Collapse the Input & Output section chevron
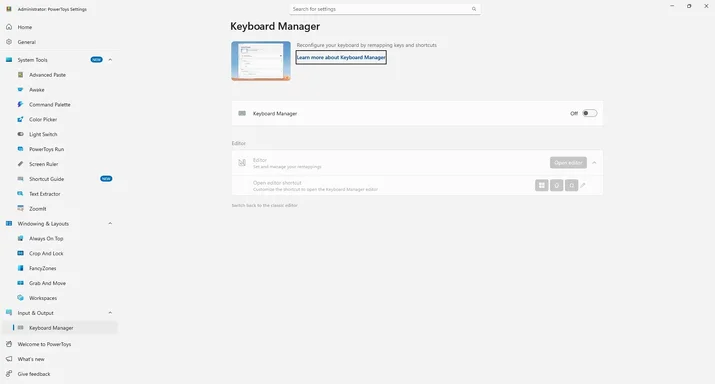This screenshot has height=384, width=715. click(110, 313)
